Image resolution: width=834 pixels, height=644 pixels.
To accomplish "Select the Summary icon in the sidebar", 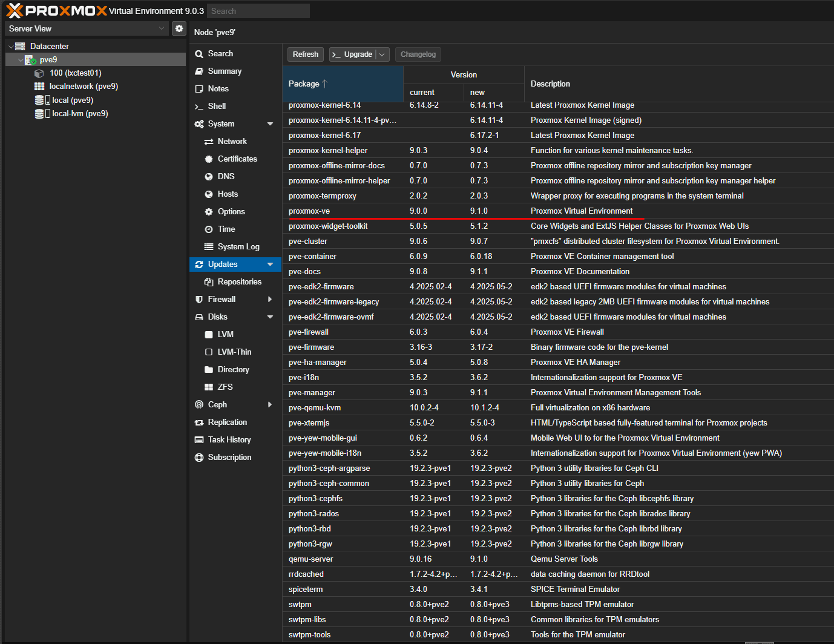I will click(199, 71).
